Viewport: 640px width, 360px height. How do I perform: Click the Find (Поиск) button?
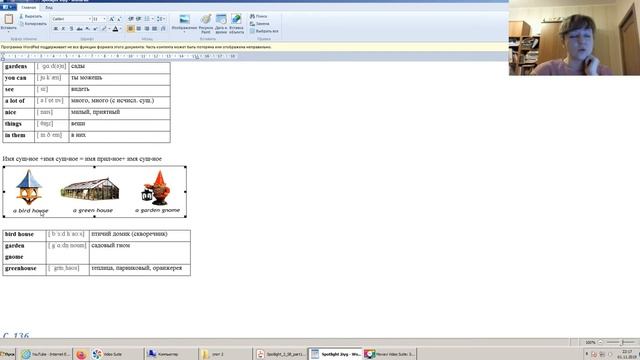[259, 16]
